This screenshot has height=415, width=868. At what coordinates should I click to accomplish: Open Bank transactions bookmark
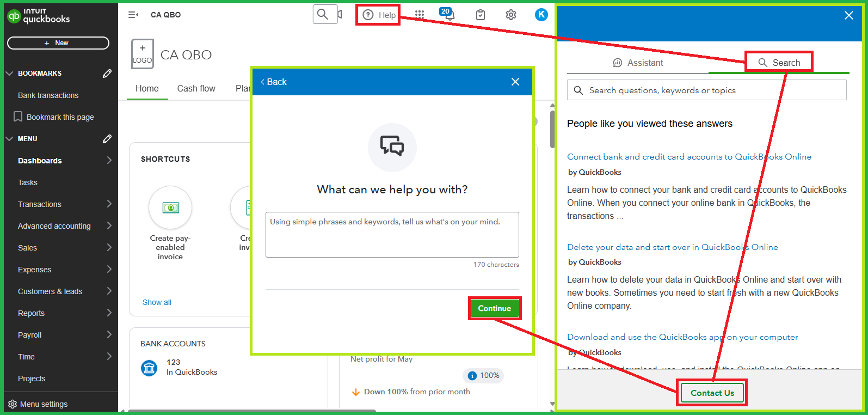point(48,95)
